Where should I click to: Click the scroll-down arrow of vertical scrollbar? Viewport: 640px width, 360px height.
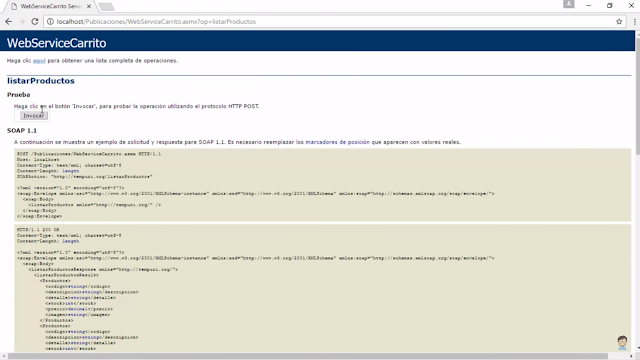point(637,348)
